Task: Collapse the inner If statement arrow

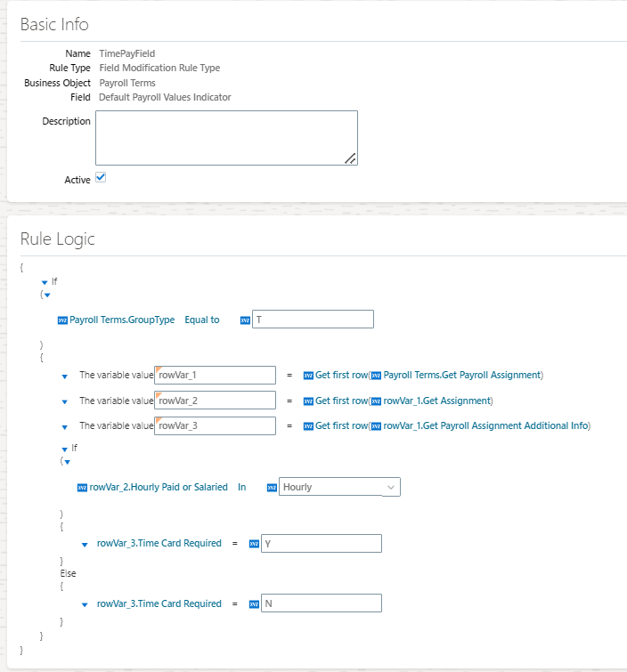Action: (65, 449)
